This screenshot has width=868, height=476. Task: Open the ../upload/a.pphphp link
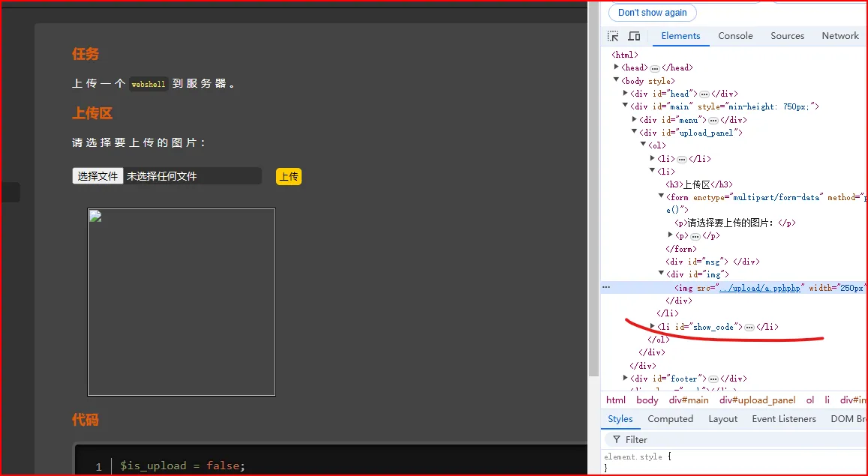[760, 289]
